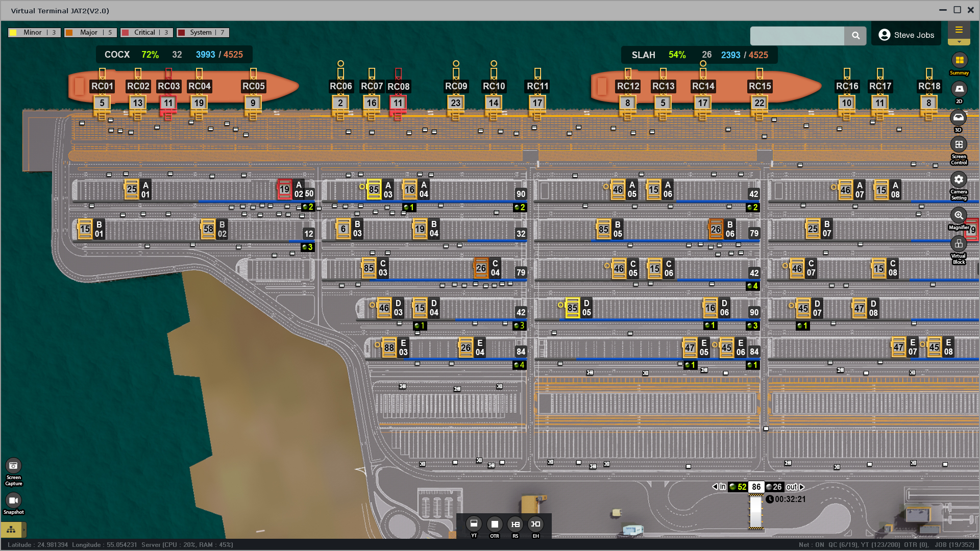This screenshot has height=551, width=980.
Task: Open Screen Control tool
Action: click(959, 145)
